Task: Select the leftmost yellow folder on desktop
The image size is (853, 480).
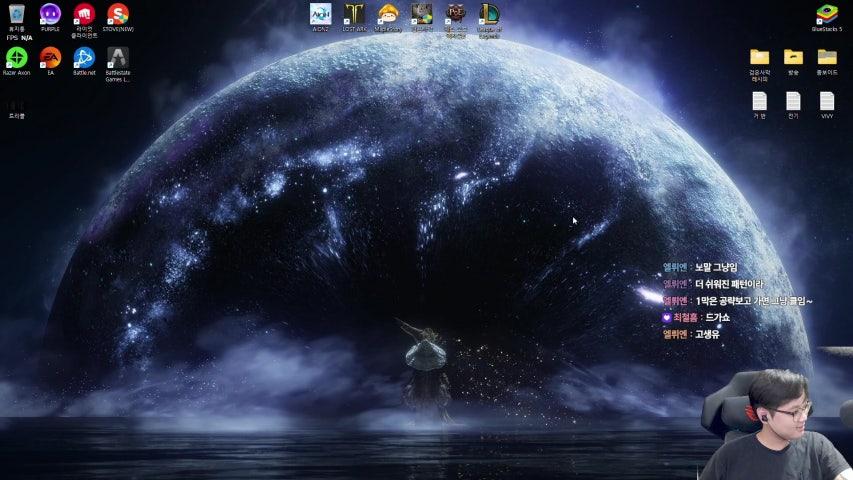Action: [759, 57]
